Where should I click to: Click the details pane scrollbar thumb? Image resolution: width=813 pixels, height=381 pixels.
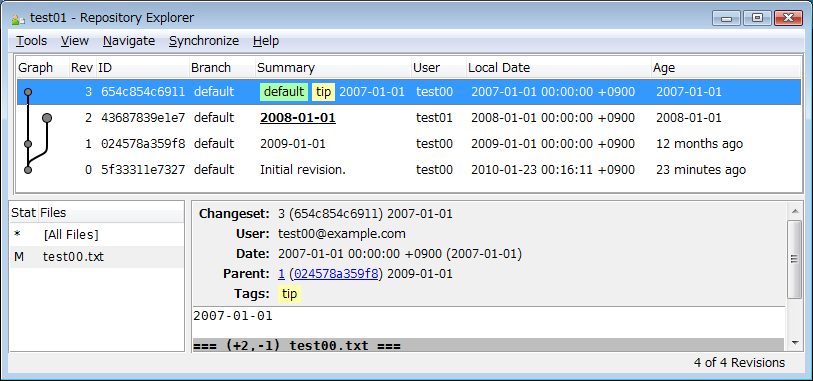[794, 259]
